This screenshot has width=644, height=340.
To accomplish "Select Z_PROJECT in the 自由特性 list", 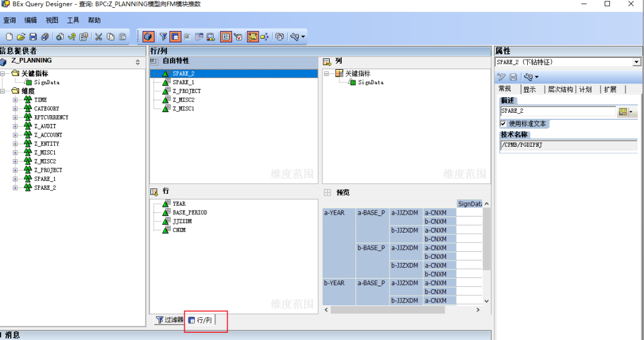I will (187, 91).
